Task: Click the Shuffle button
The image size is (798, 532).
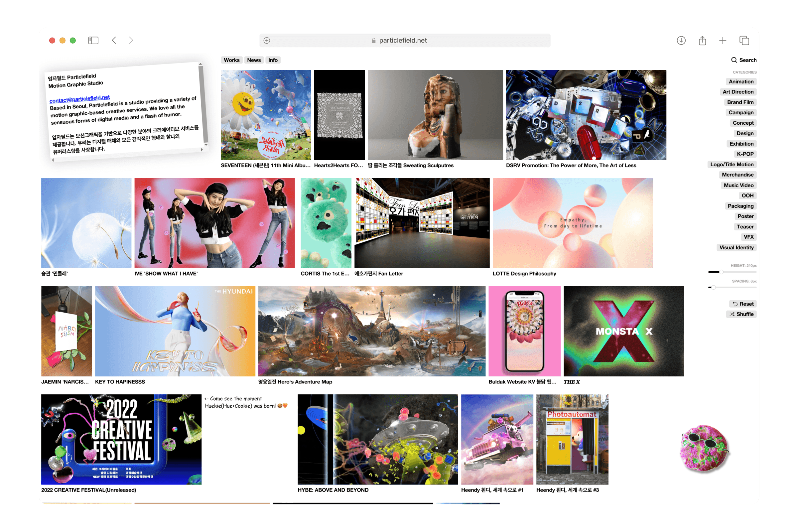Action: (741, 314)
